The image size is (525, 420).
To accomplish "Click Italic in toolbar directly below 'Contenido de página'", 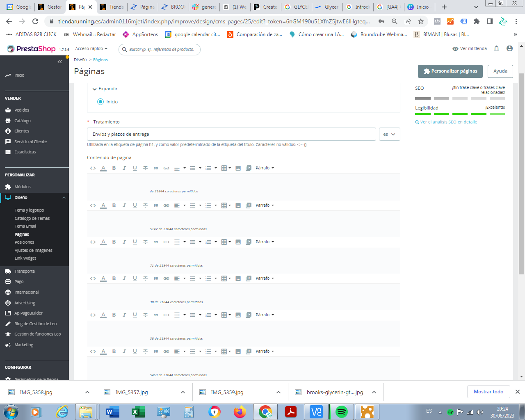I will pos(124,168).
